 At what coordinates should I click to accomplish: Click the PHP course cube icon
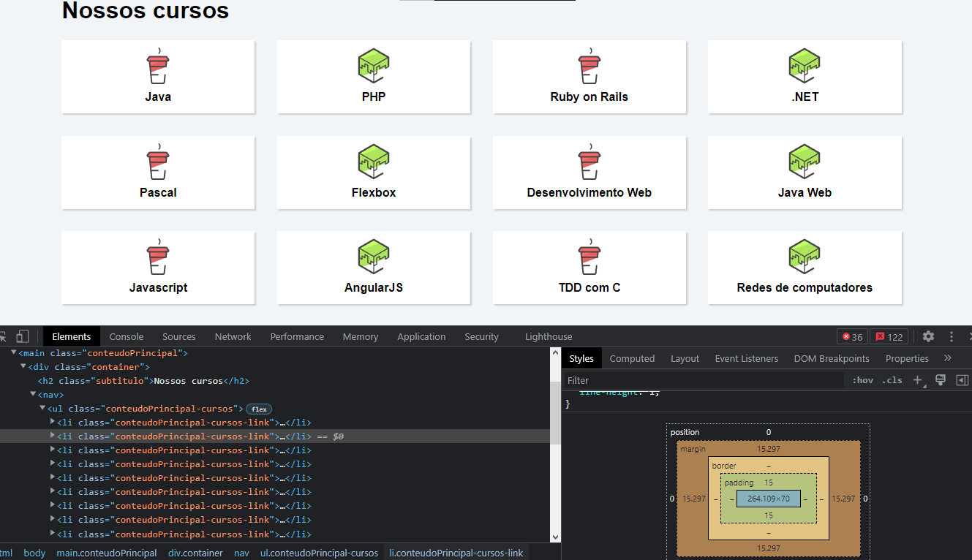[x=373, y=66]
